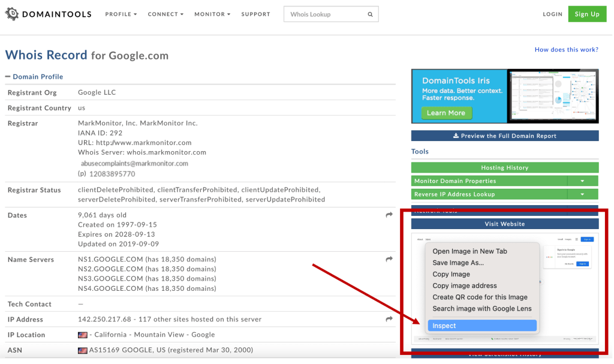Screen dimensions: 614x364
Task: Click the Google LLC registrant org value
Action: (97, 92)
